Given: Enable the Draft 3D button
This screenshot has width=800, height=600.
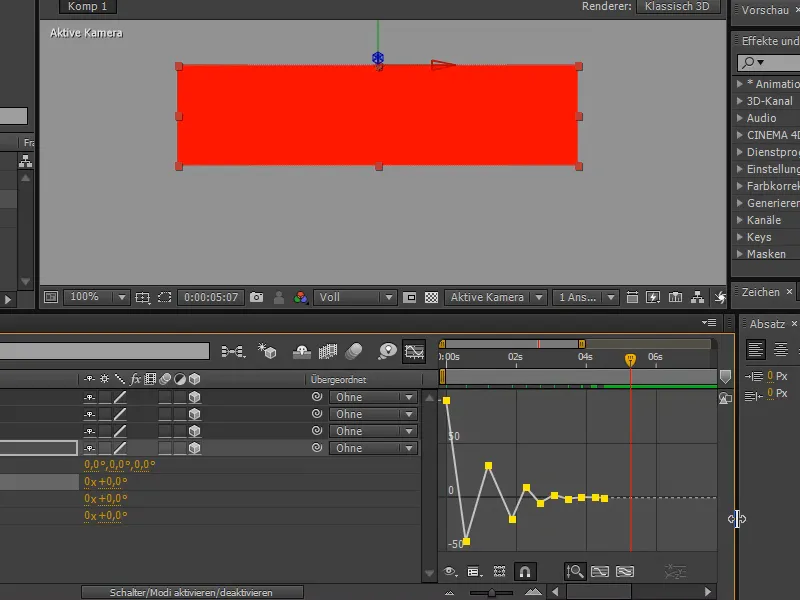Looking at the screenshot, I should pos(267,352).
